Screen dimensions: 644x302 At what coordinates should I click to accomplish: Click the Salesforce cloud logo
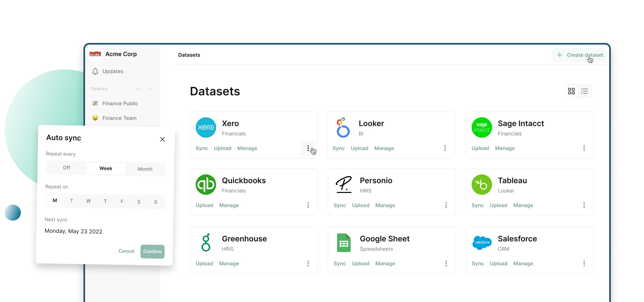pyautogui.click(x=482, y=243)
